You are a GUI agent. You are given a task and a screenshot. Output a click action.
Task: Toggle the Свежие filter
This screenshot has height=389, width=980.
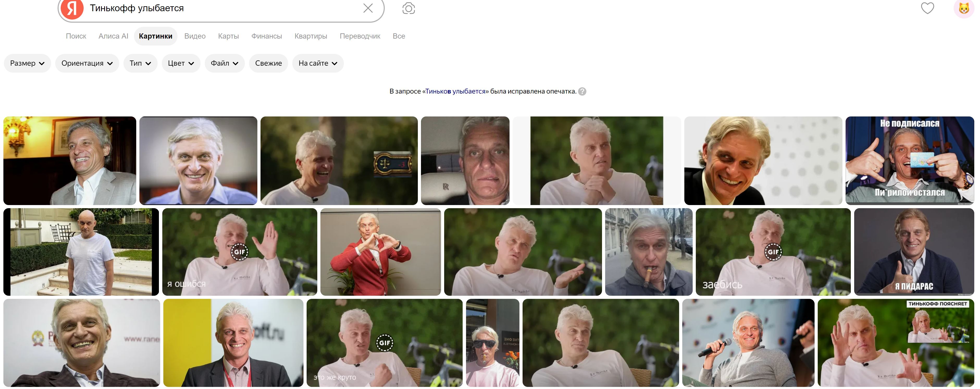[x=269, y=63]
